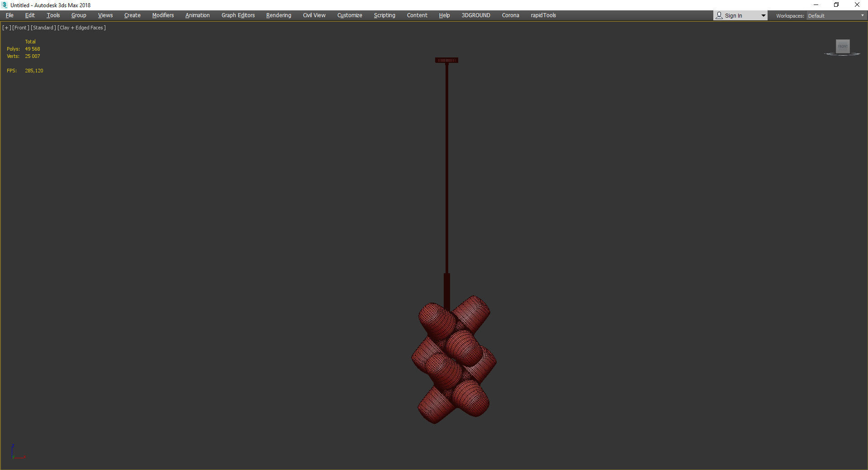Click the 3ds Max application icon

point(5,5)
